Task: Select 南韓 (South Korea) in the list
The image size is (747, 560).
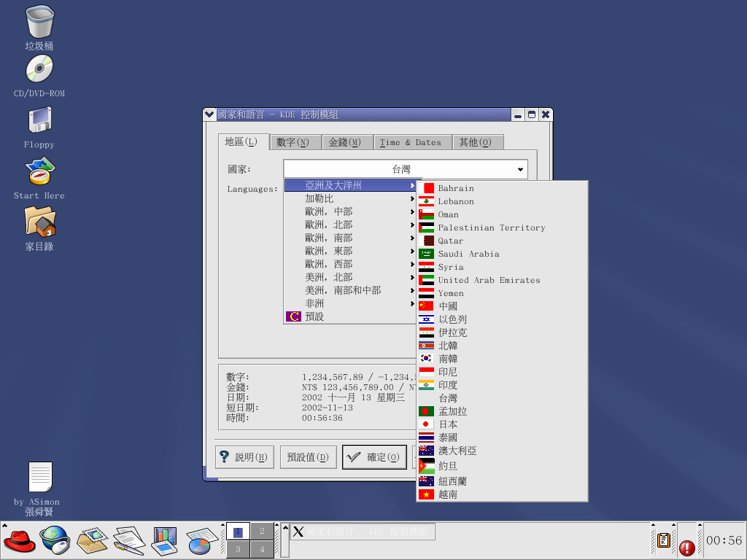Action: click(502, 359)
